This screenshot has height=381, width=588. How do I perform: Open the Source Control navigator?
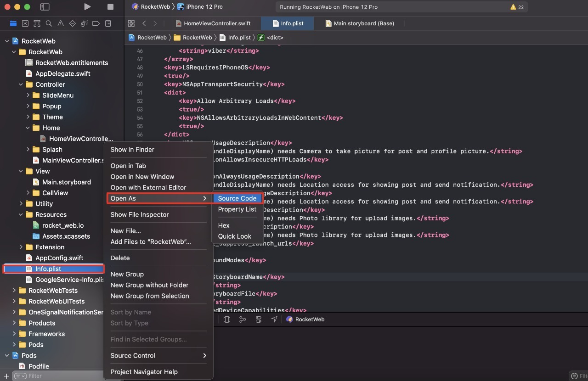(x=25, y=23)
